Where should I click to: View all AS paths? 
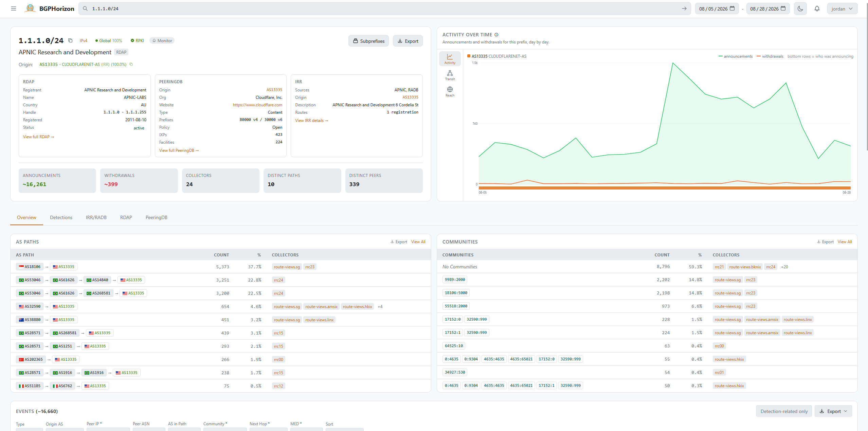point(418,242)
